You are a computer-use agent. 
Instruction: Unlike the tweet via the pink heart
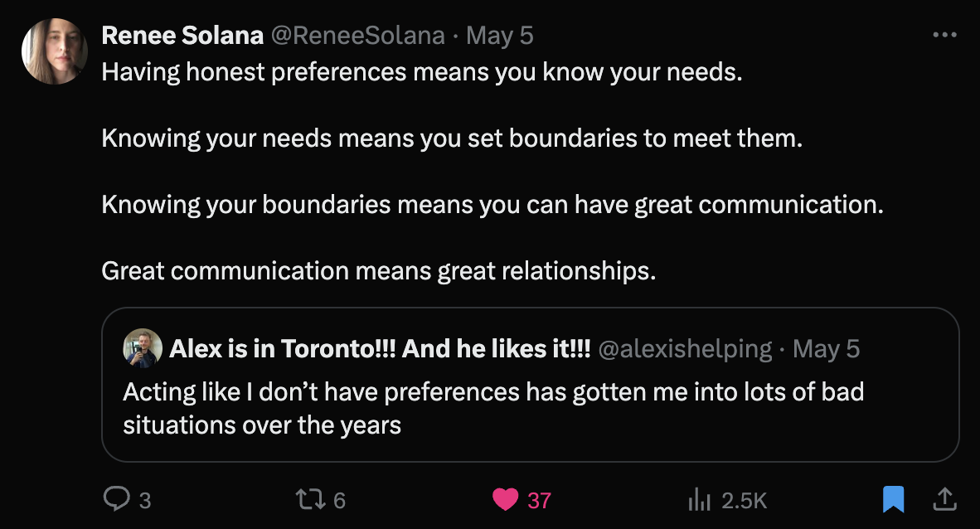(x=504, y=499)
